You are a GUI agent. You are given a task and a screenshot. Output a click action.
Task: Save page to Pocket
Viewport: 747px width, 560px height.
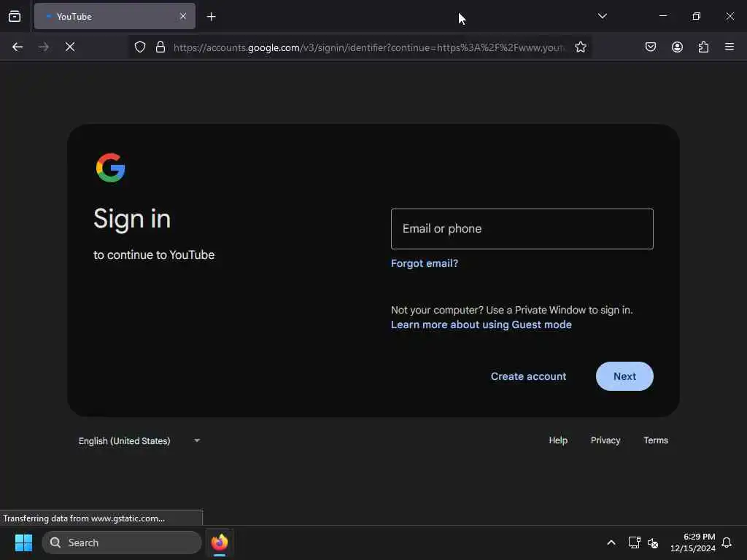pos(651,47)
